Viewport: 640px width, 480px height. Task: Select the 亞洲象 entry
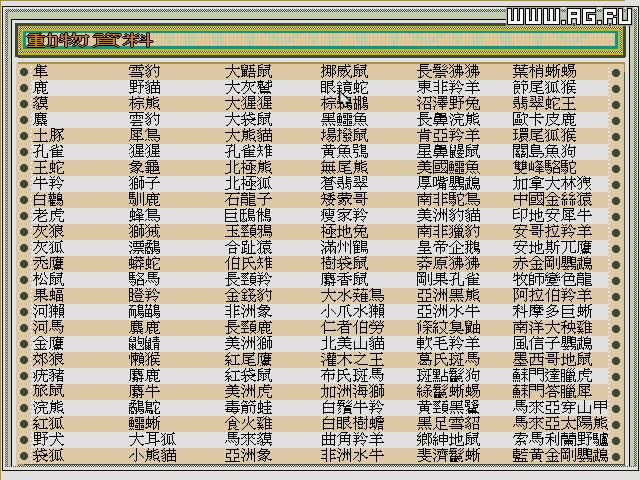point(248,455)
